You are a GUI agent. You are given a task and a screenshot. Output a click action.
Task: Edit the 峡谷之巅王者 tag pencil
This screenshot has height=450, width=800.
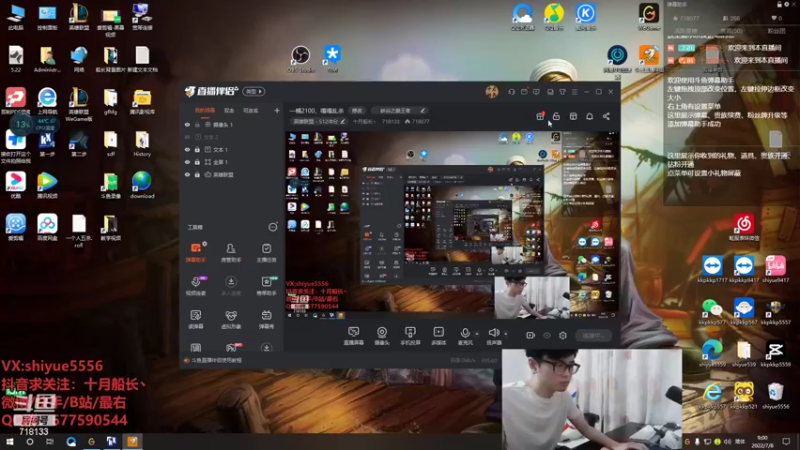tap(423, 110)
